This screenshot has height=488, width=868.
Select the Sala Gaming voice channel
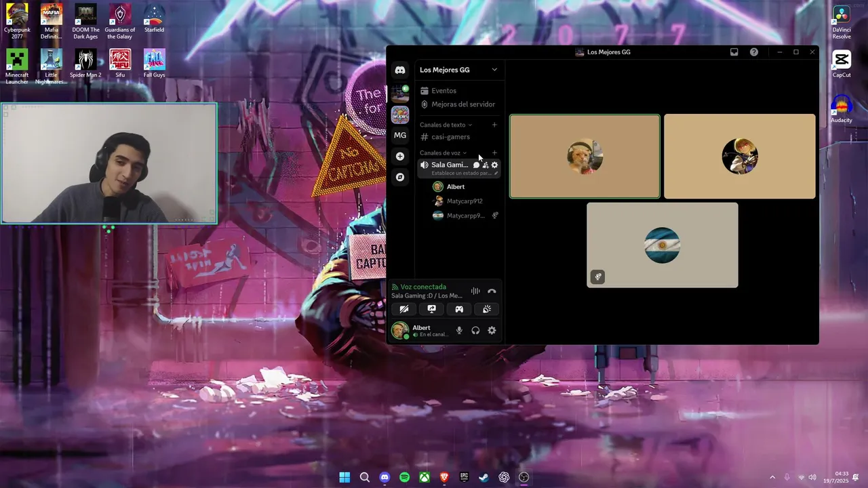click(450, 165)
